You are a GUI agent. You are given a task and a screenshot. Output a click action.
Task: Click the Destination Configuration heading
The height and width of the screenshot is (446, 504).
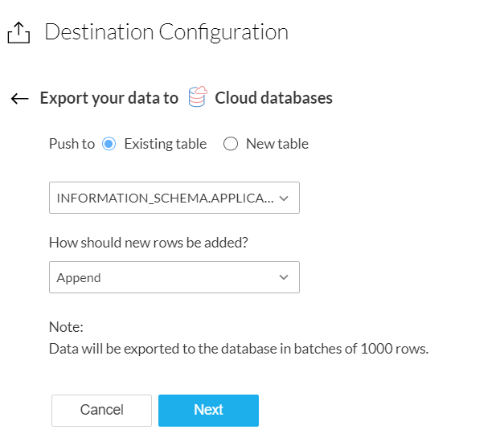[166, 32]
